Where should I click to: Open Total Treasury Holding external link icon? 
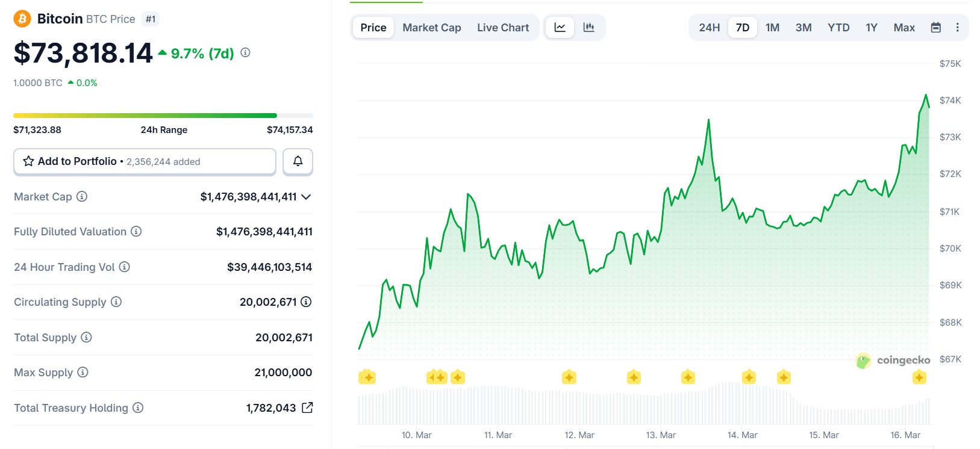(307, 408)
